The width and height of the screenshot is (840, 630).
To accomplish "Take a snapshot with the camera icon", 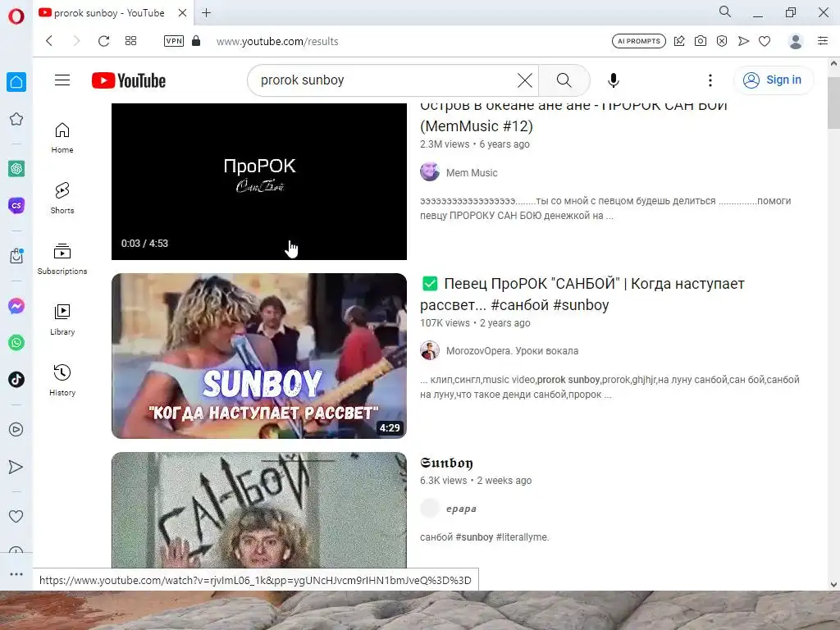I will [701, 41].
